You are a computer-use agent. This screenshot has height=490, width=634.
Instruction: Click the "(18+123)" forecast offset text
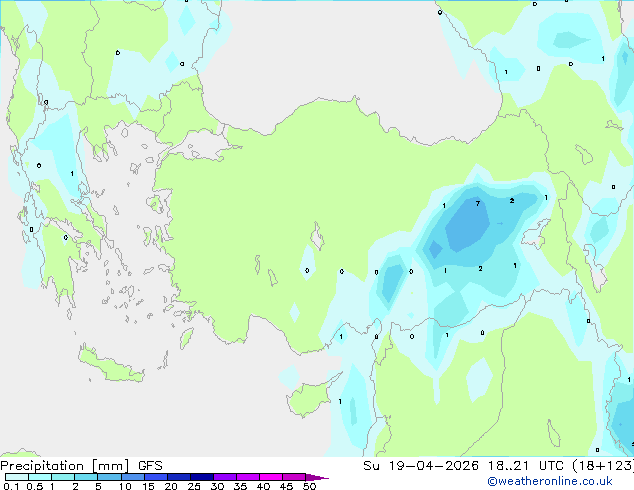(603, 466)
